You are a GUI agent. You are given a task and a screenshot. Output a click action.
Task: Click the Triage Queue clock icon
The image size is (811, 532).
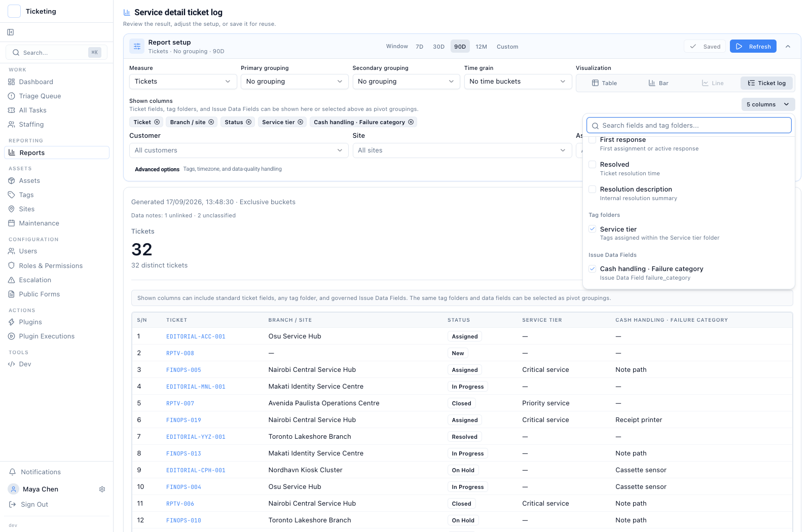(12, 96)
